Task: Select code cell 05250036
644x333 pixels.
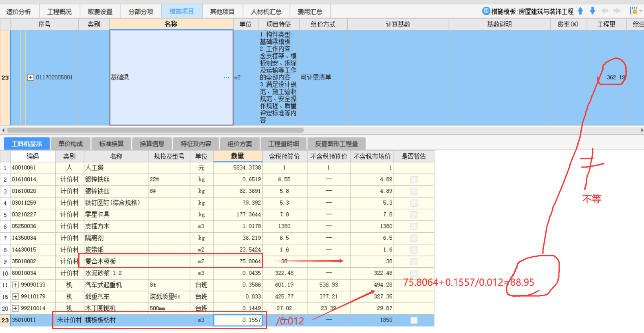Action: 33,226
